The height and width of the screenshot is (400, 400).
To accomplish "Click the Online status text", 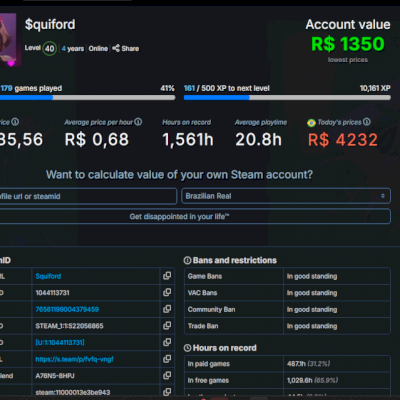I will click(98, 49).
